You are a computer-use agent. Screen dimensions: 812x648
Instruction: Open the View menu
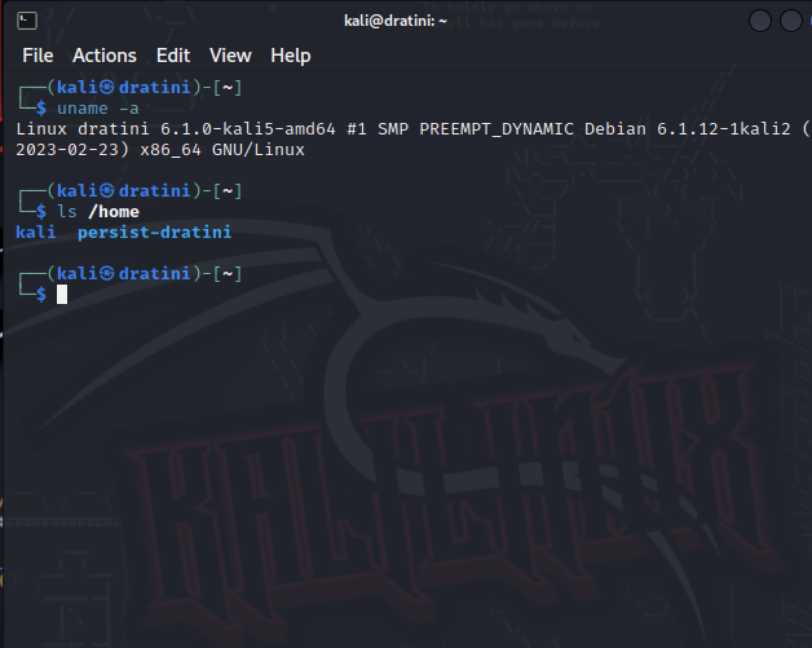pos(230,56)
